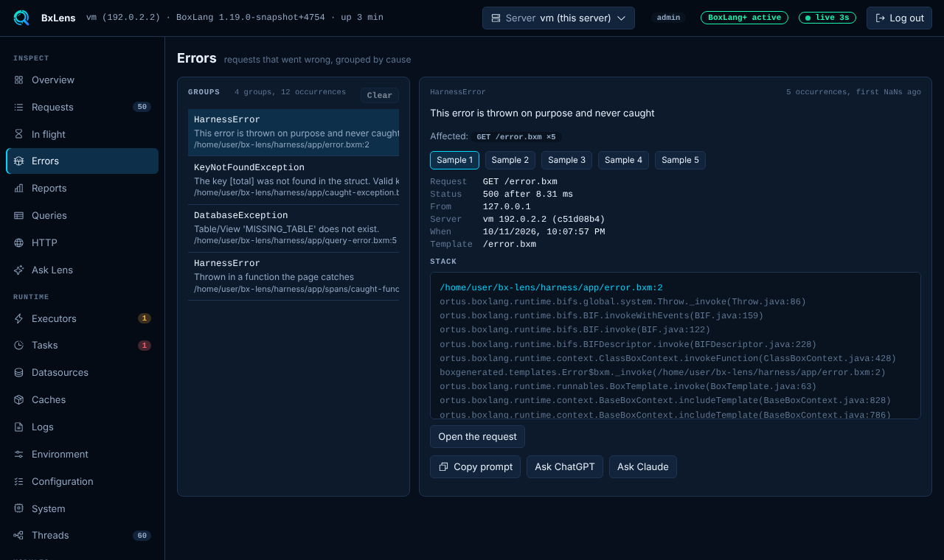The width and height of the screenshot is (944, 560).
Task: Click the GET /error.bxm ×5 affected tag
Action: (516, 136)
